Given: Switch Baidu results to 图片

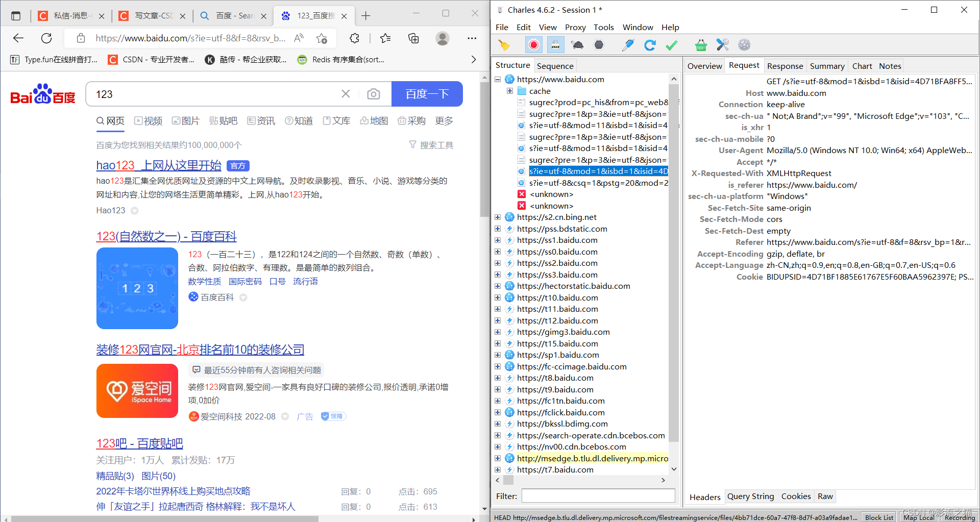Looking at the screenshot, I should pyautogui.click(x=186, y=121).
